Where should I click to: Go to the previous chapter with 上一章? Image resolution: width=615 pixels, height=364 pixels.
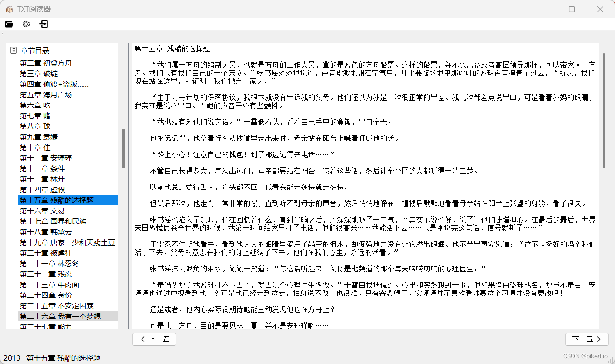pyautogui.click(x=154, y=339)
